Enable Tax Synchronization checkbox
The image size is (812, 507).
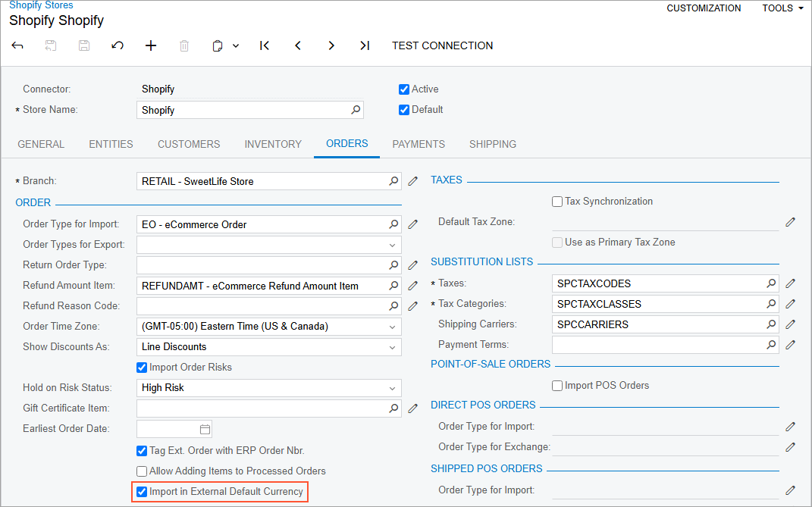click(557, 202)
